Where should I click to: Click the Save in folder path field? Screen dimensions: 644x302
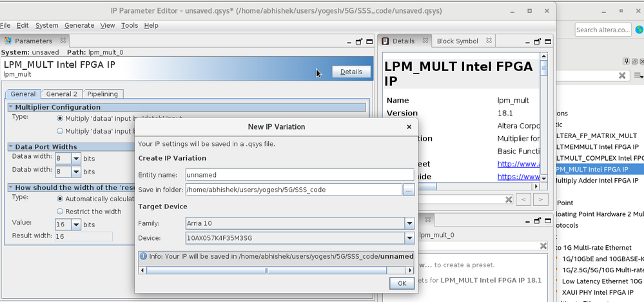coord(294,190)
